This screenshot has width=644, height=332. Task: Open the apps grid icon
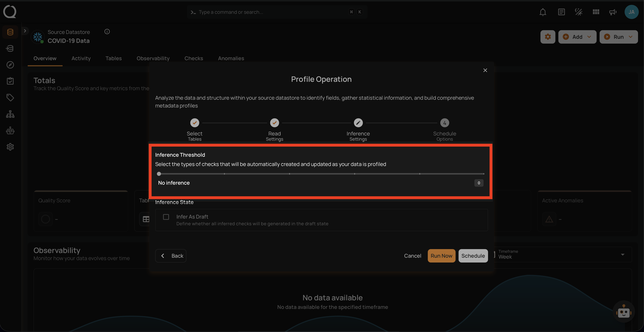coord(596,12)
